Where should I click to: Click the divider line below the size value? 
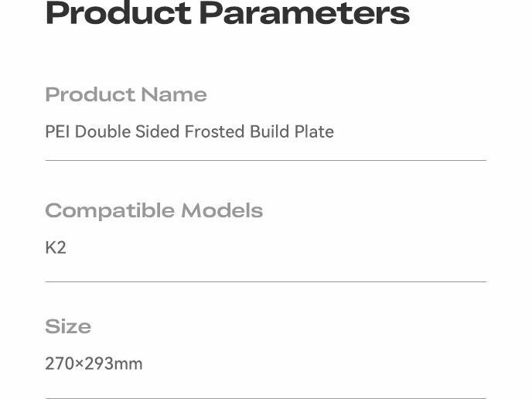click(x=265, y=397)
